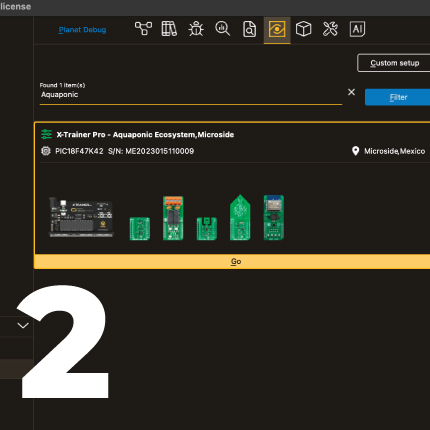Select the Planet Debug eye icon

tap(277, 29)
